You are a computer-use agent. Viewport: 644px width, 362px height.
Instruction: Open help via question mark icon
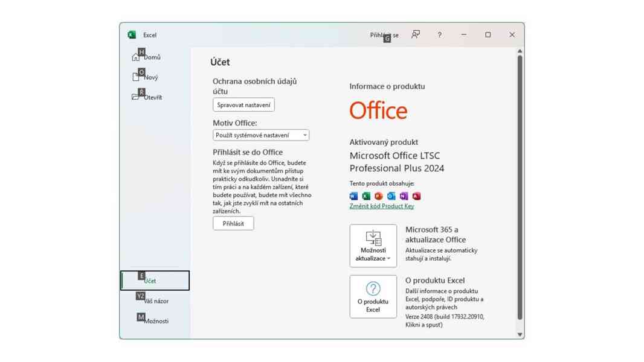tap(439, 35)
